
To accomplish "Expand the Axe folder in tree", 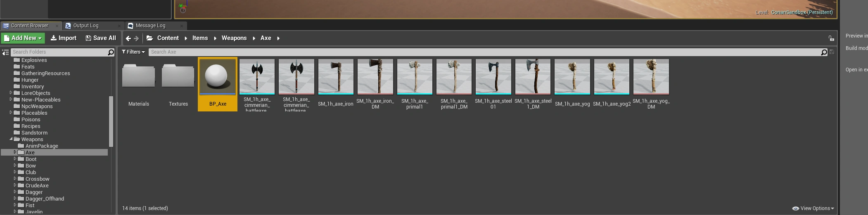I will click(15, 152).
